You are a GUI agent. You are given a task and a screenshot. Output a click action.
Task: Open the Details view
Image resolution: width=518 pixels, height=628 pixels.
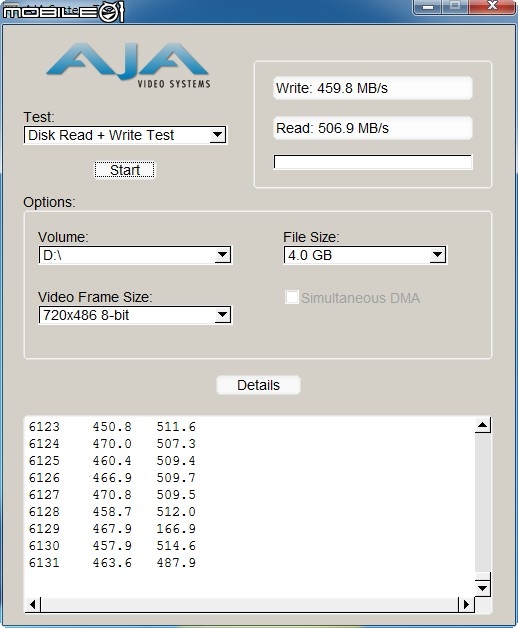click(258, 385)
